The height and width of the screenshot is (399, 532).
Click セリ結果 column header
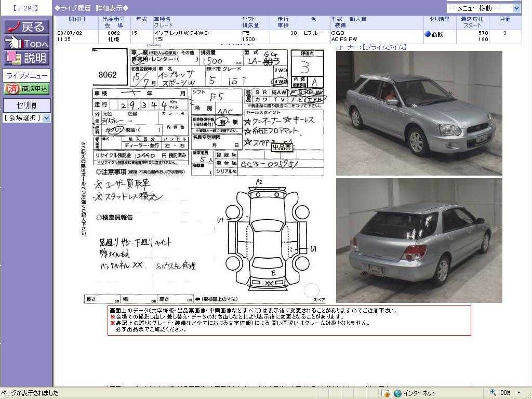[x=440, y=19]
